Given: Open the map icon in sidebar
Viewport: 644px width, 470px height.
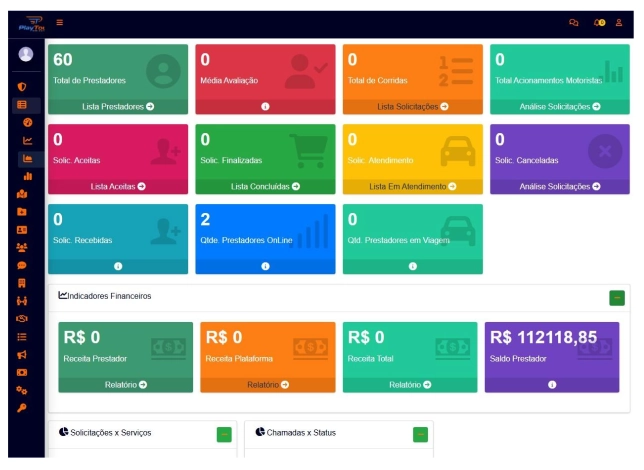Looking at the screenshot, I should tap(22, 194).
